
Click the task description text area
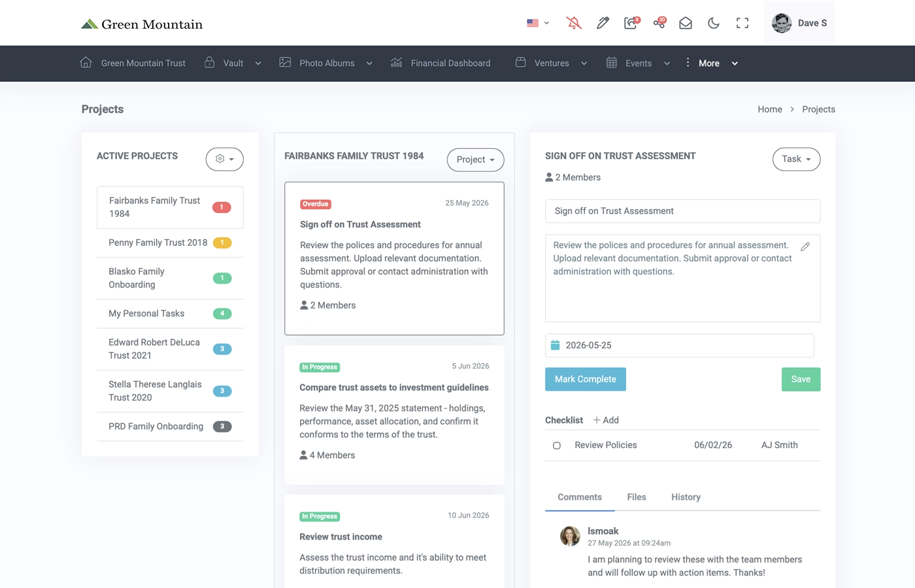pyautogui.click(x=682, y=278)
